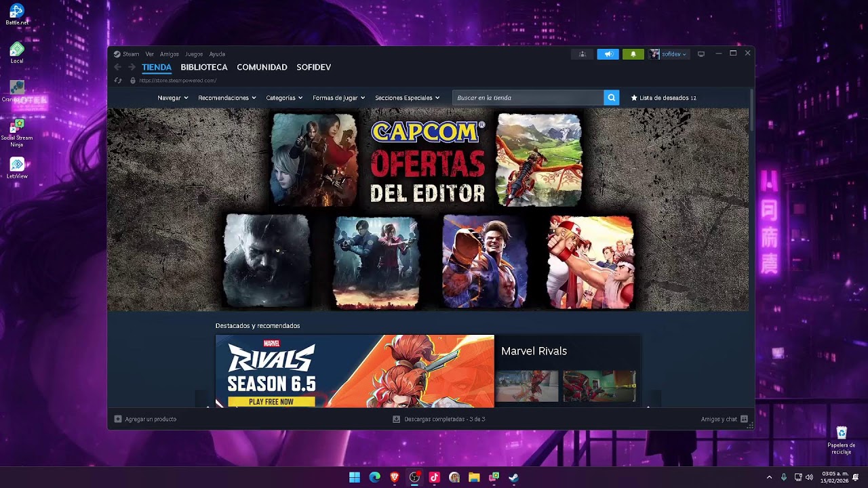868x488 pixels.
Task: Click the plus icon for Agregar un producto
Action: (118, 419)
